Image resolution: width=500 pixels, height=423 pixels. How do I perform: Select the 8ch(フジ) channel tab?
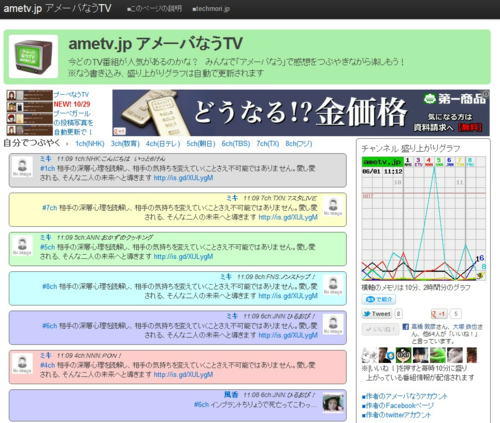[x=299, y=144]
